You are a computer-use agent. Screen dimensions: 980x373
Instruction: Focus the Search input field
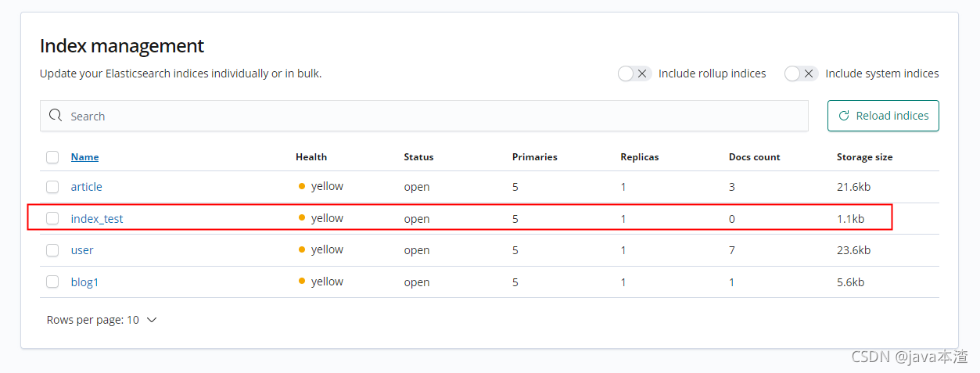424,116
